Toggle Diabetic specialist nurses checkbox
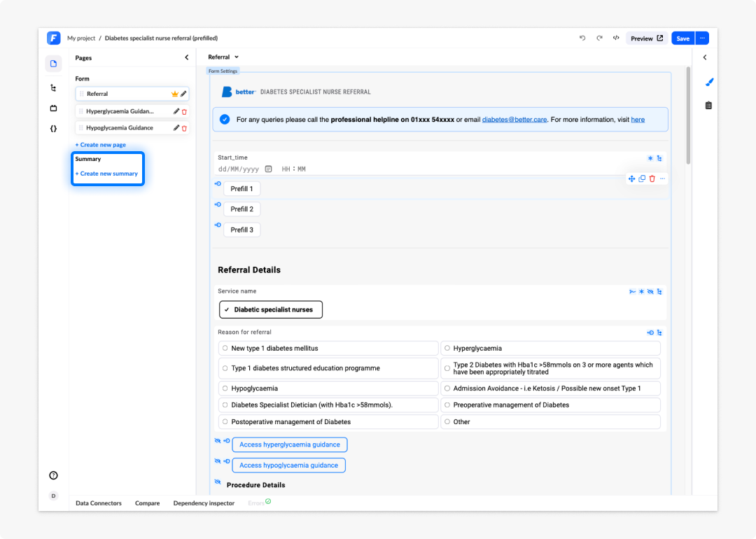 (271, 309)
